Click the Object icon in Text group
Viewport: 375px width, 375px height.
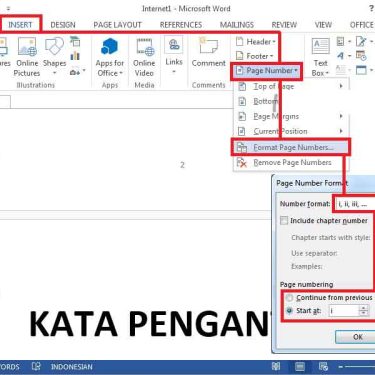[363, 70]
